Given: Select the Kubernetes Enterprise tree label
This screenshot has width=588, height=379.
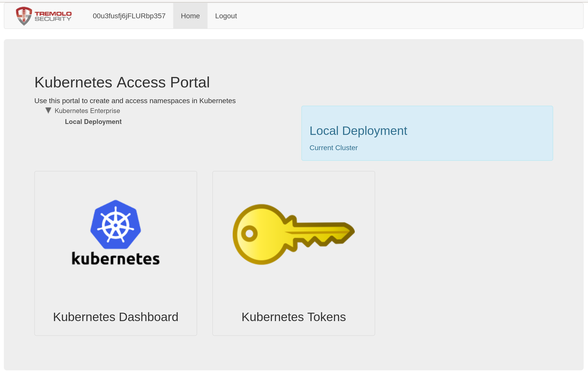Looking at the screenshot, I should pos(87,111).
